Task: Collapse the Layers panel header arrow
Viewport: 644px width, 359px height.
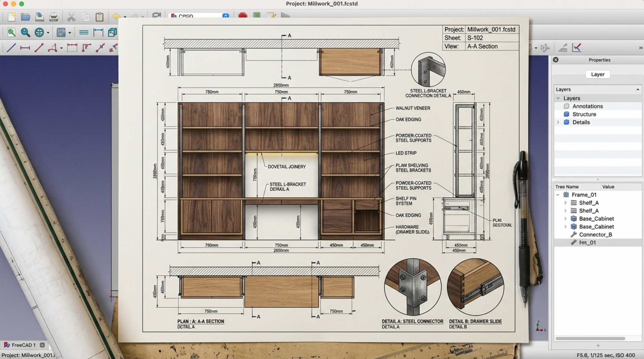Action: click(x=637, y=89)
